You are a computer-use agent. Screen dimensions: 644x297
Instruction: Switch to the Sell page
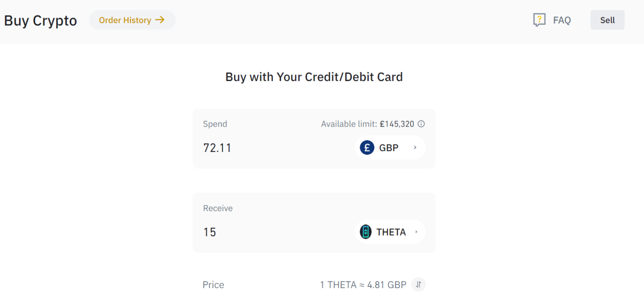[x=607, y=20]
